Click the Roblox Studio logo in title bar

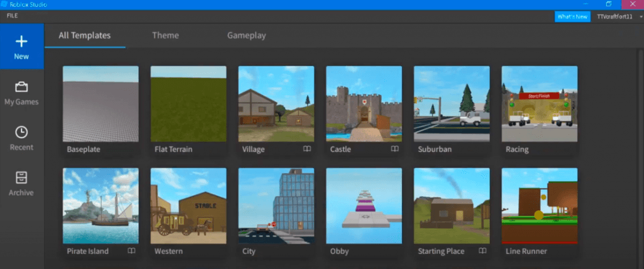click(4, 4)
